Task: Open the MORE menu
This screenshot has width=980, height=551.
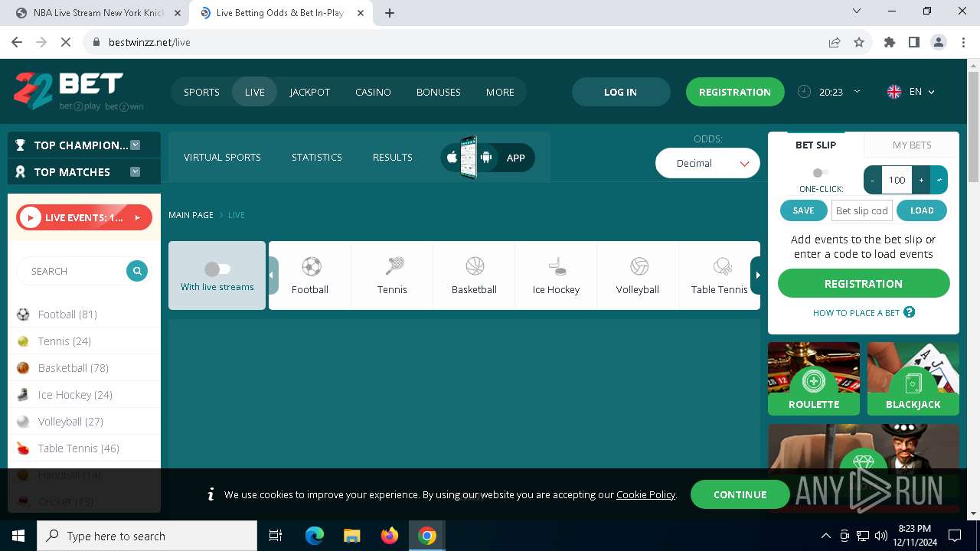Action: (x=500, y=92)
